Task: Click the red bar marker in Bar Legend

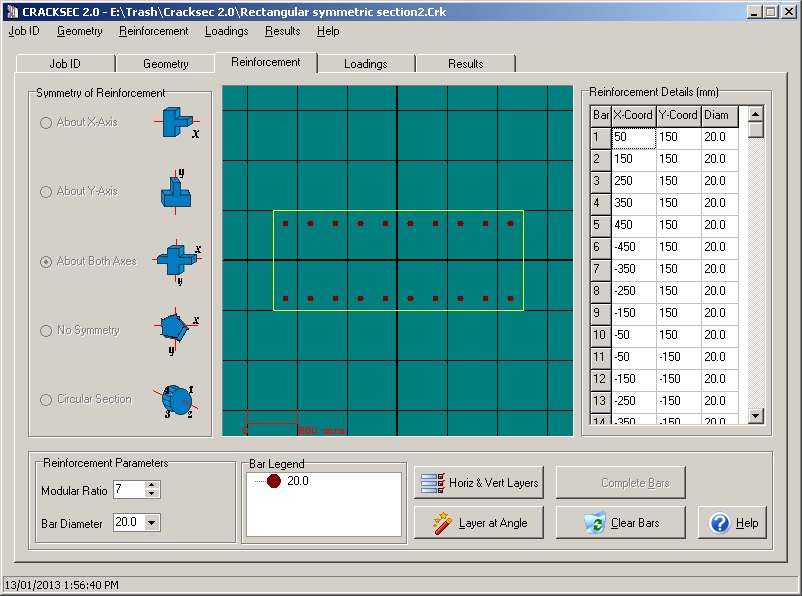Action: coord(274,481)
